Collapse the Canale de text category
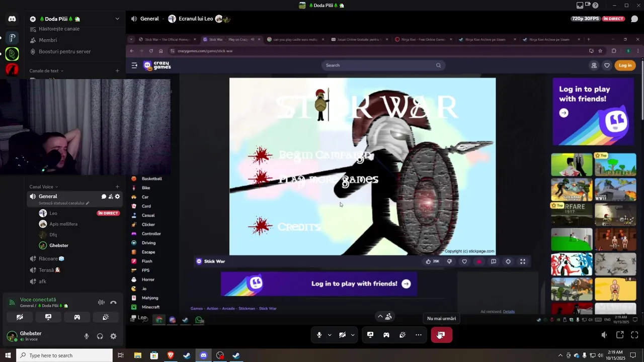644x362 pixels. point(46,71)
